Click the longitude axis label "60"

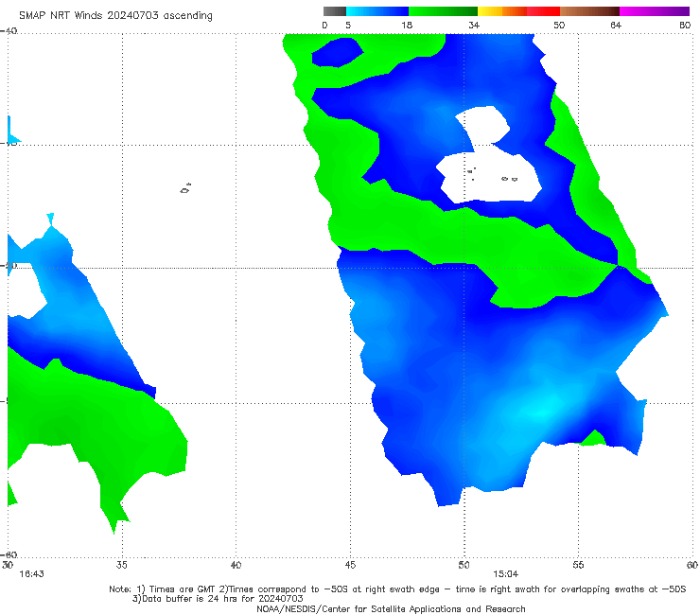tap(692, 565)
